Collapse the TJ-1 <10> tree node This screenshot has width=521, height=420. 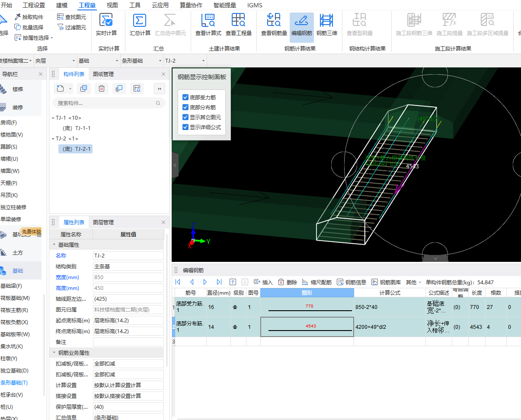(53, 118)
